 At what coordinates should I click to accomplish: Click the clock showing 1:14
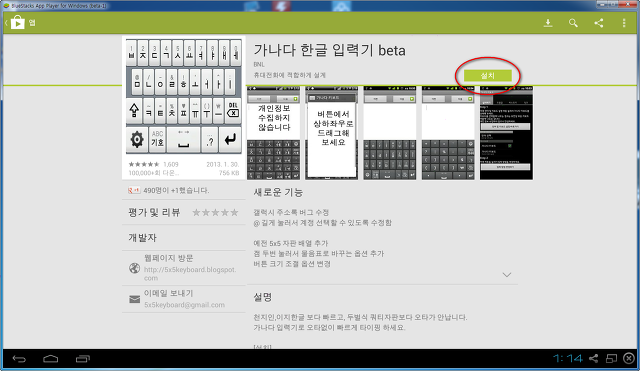click(567, 358)
